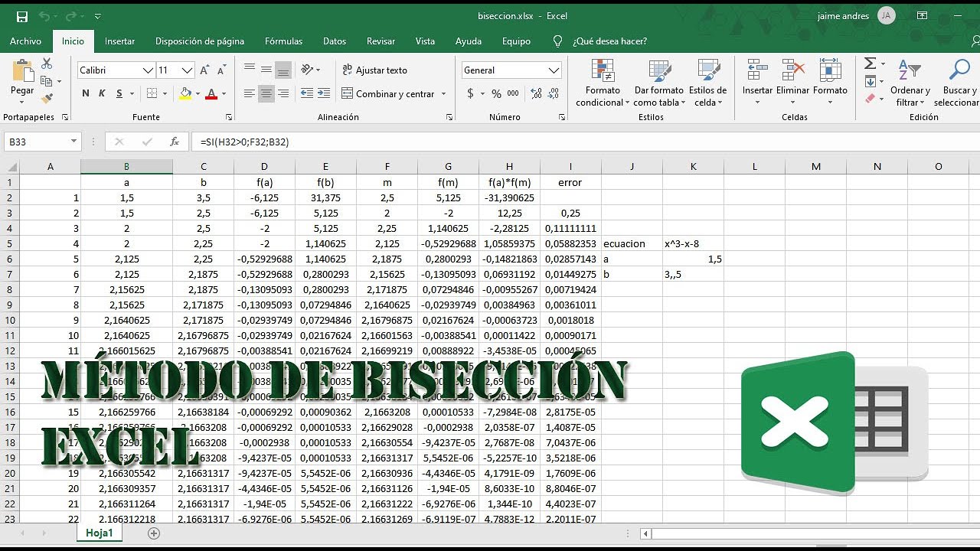Toggle Underline S formatting

pos(119,93)
